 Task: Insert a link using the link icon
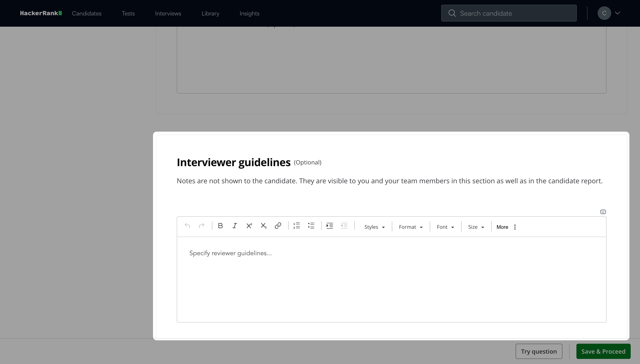(x=278, y=226)
